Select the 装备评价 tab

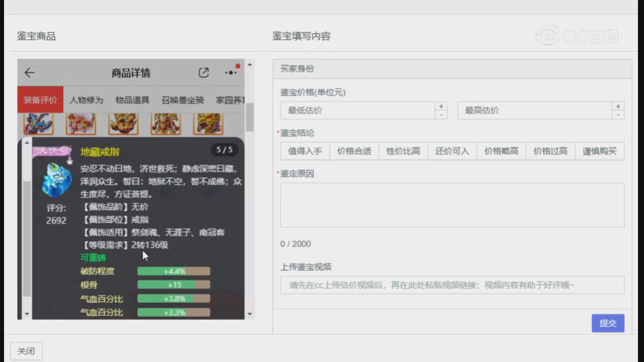click(x=40, y=100)
